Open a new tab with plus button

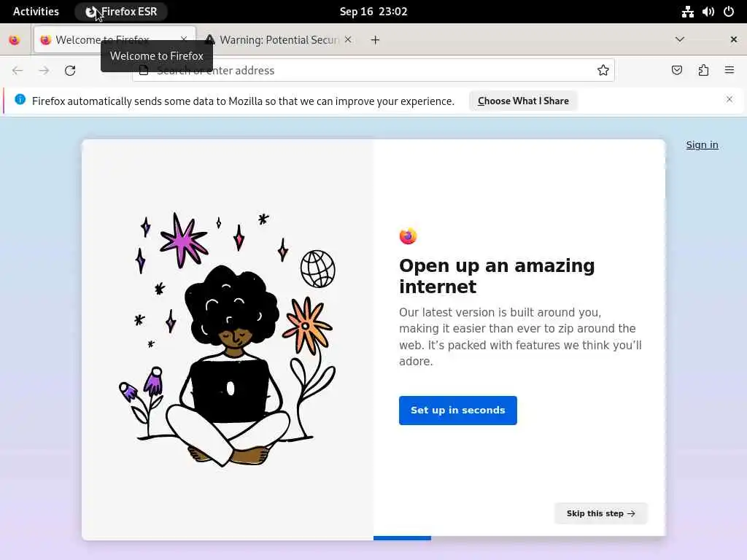(376, 40)
